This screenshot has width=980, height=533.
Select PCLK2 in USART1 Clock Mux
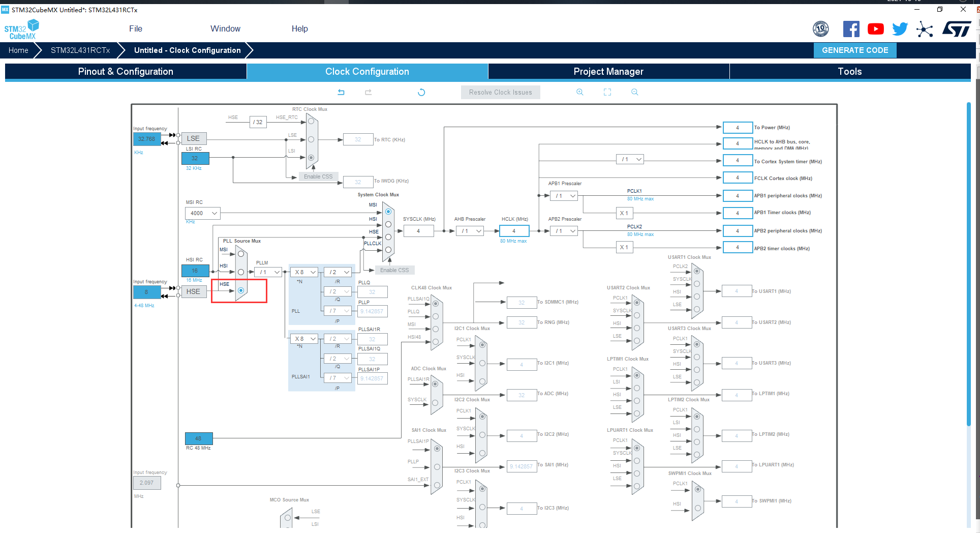[x=697, y=271]
